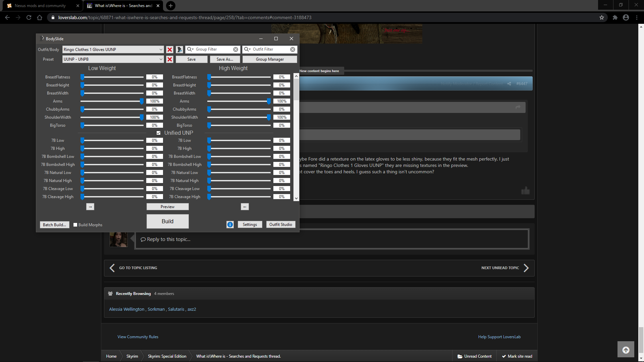Open Group Filter search menu icon
This screenshot has width=644, height=362.
pyautogui.click(x=190, y=49)
